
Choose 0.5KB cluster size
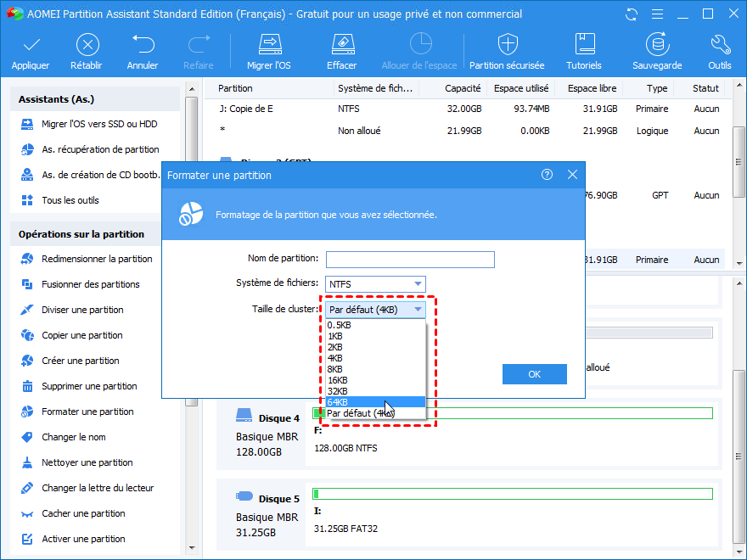coord(375,325)
